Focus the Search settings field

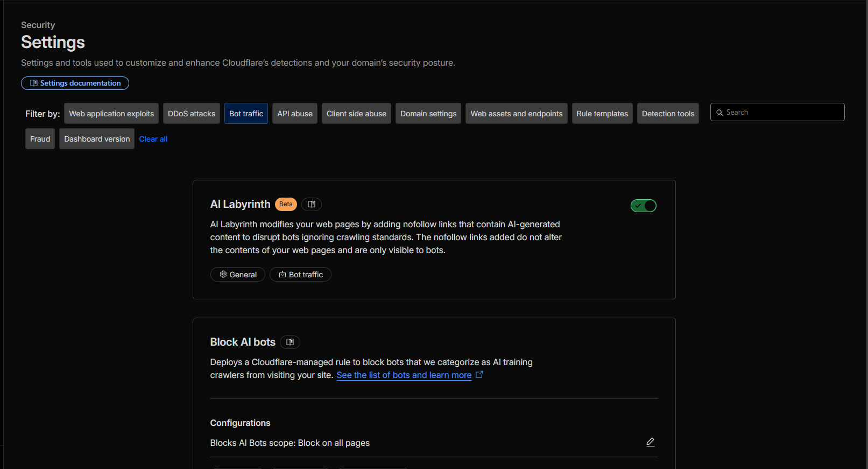(777, 112)
